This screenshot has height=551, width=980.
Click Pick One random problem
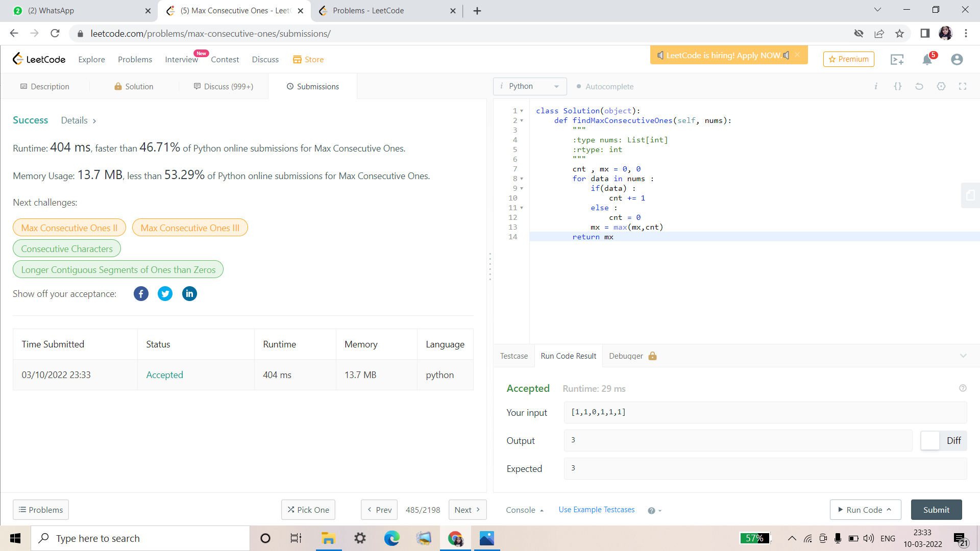(x=308, y=509)
